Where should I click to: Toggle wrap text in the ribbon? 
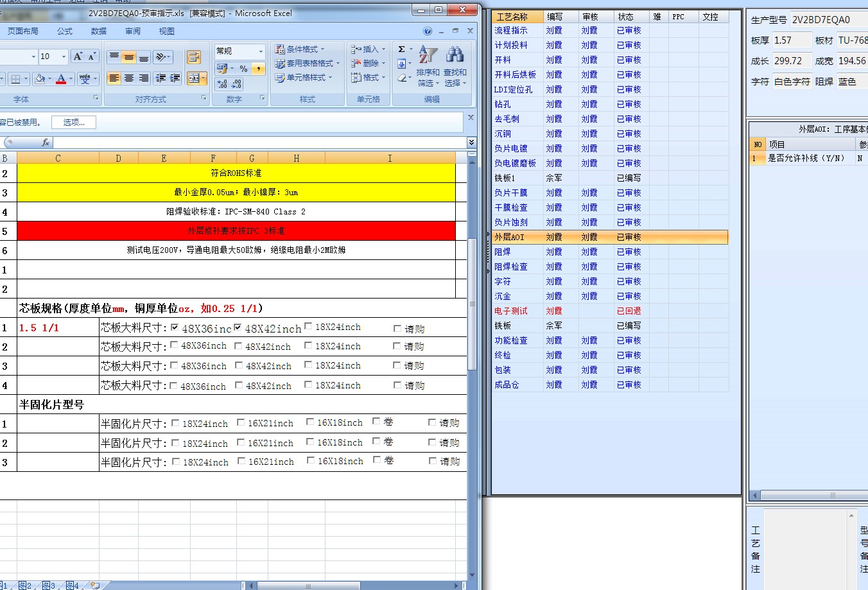click(194, 57)
